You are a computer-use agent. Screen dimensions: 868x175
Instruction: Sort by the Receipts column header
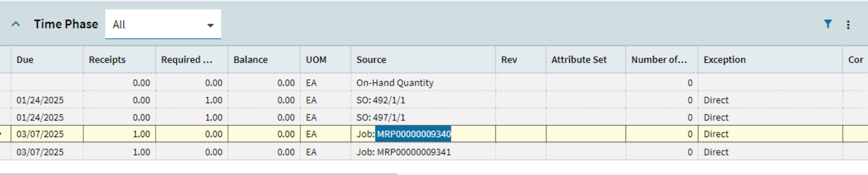119,60
